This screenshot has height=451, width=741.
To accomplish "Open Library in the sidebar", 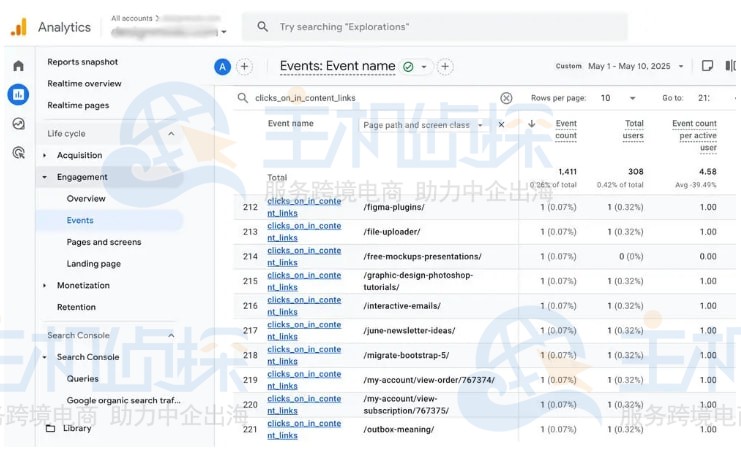I will [x=76, y=428].
